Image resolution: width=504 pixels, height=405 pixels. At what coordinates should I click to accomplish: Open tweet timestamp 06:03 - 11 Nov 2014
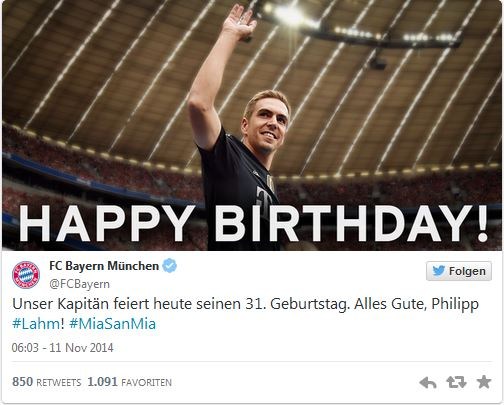pos(62,348)
